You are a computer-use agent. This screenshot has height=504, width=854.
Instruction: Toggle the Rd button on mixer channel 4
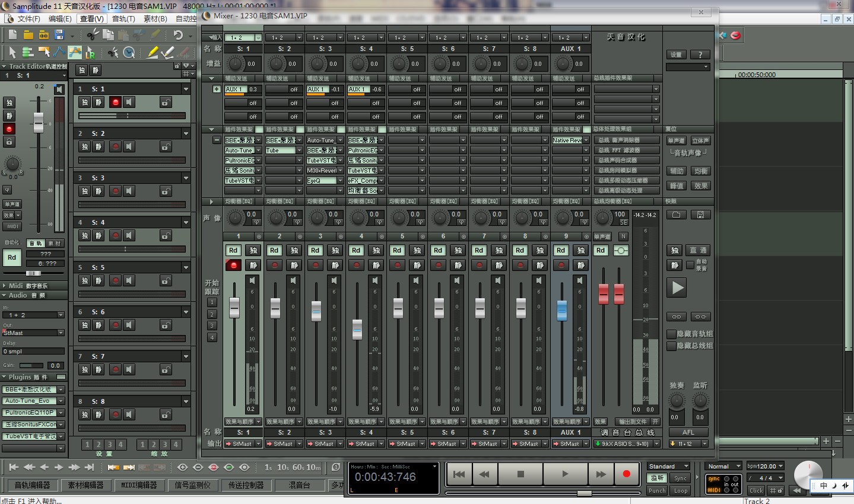pyautogui.click(x=356, y=250)
